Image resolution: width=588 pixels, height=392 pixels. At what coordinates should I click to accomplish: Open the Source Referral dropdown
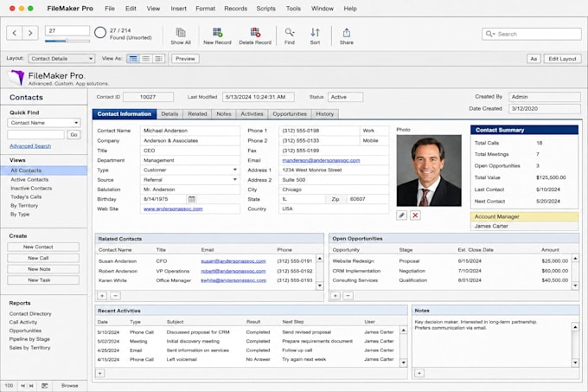coord(190,180)
